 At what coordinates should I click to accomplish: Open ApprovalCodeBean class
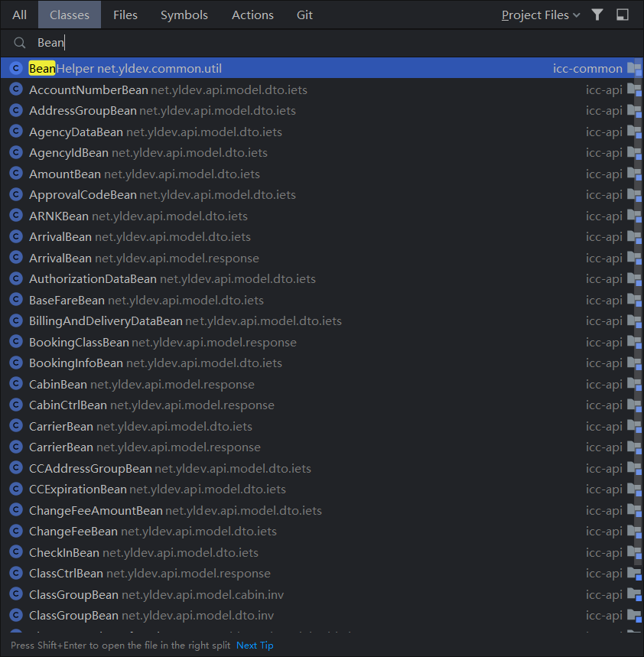coord(322,195)
